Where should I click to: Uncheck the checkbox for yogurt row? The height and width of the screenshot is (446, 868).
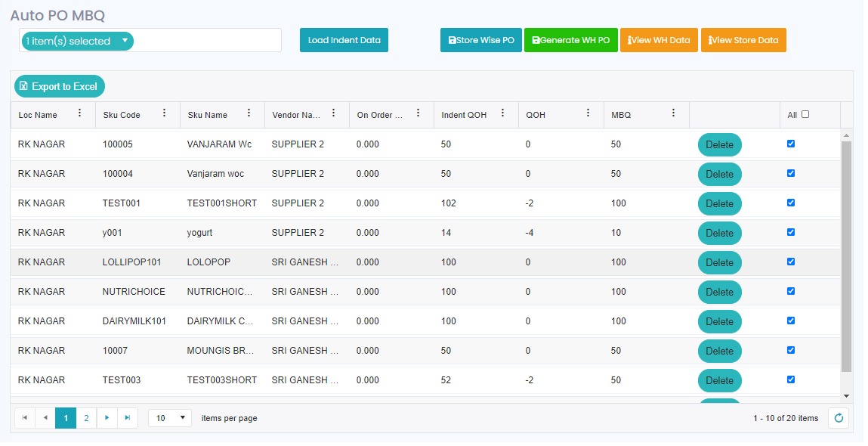791,232
